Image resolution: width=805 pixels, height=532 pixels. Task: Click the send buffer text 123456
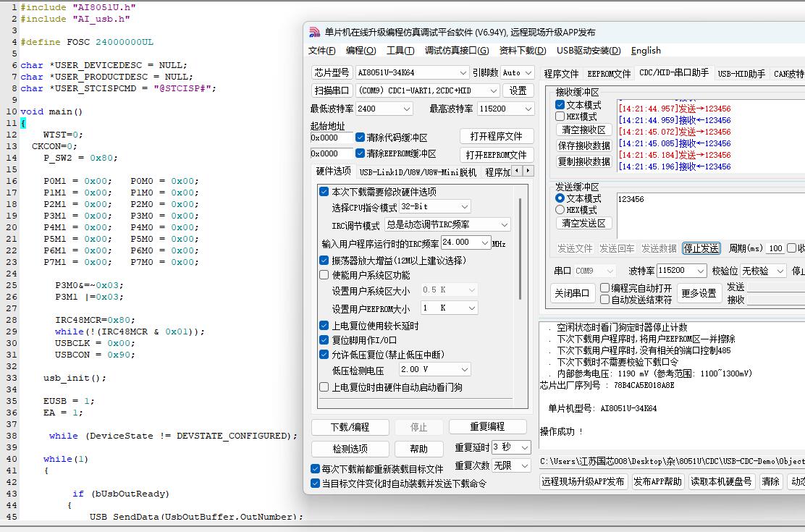[631, 199]
